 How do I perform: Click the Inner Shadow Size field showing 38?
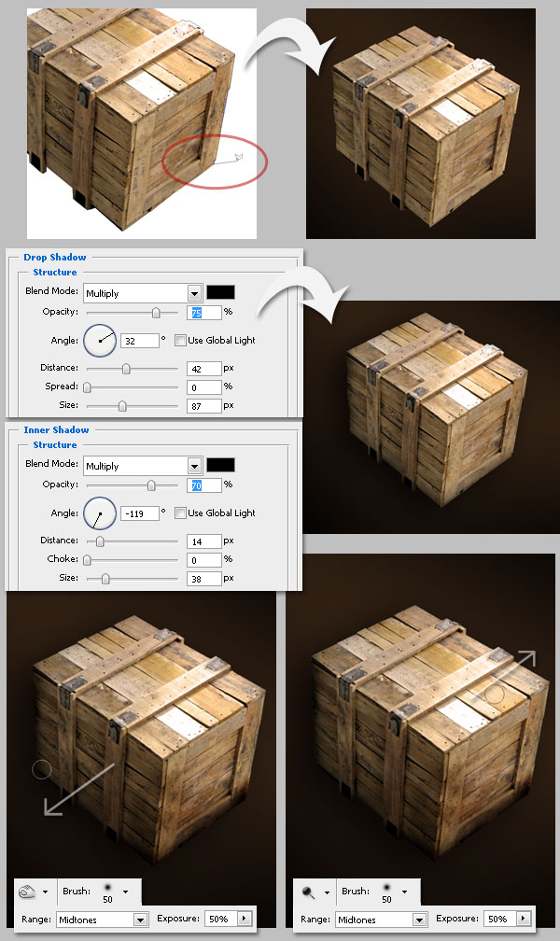coord(204,579)
